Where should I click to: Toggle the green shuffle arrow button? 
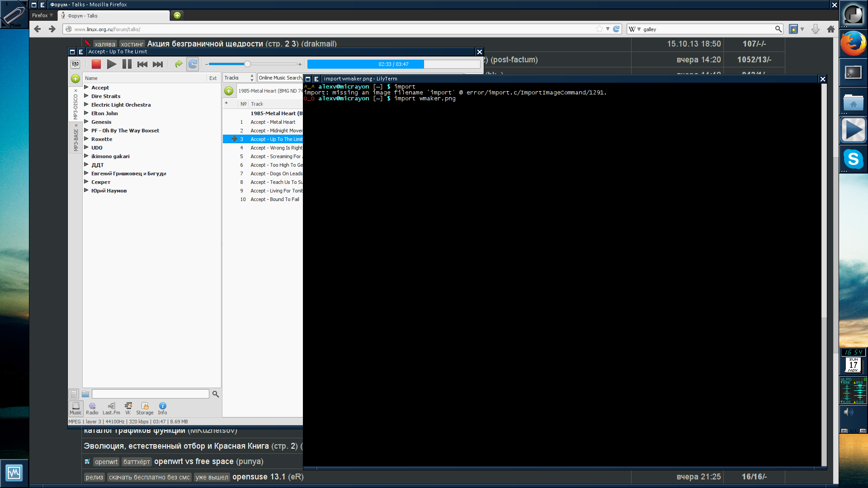click(179, 64)
